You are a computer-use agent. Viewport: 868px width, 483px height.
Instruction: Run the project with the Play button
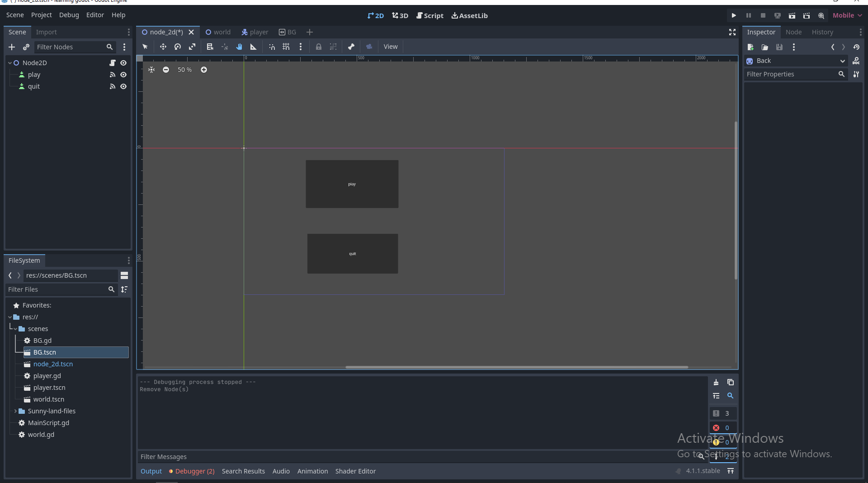(733, 15)
